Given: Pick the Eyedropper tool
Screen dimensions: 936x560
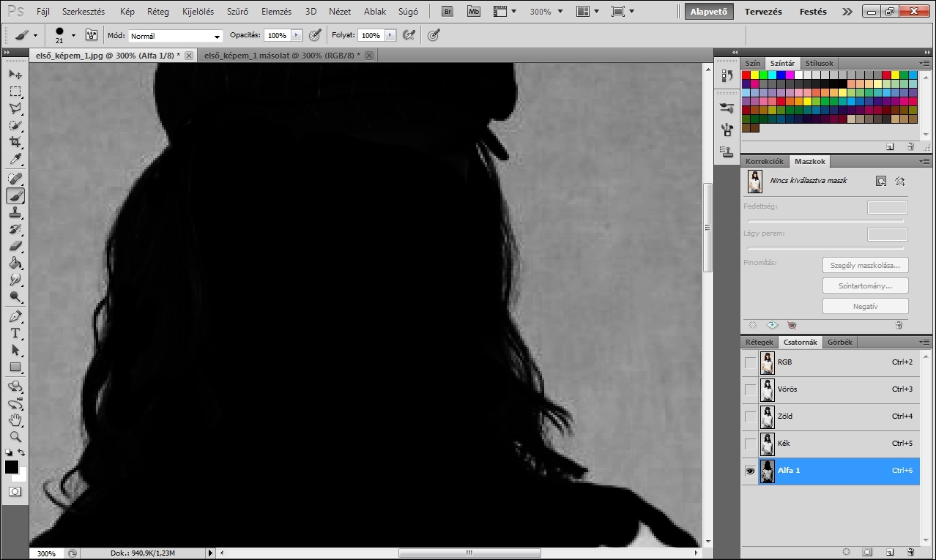Looking at the screenshot, I should [15, 160].
